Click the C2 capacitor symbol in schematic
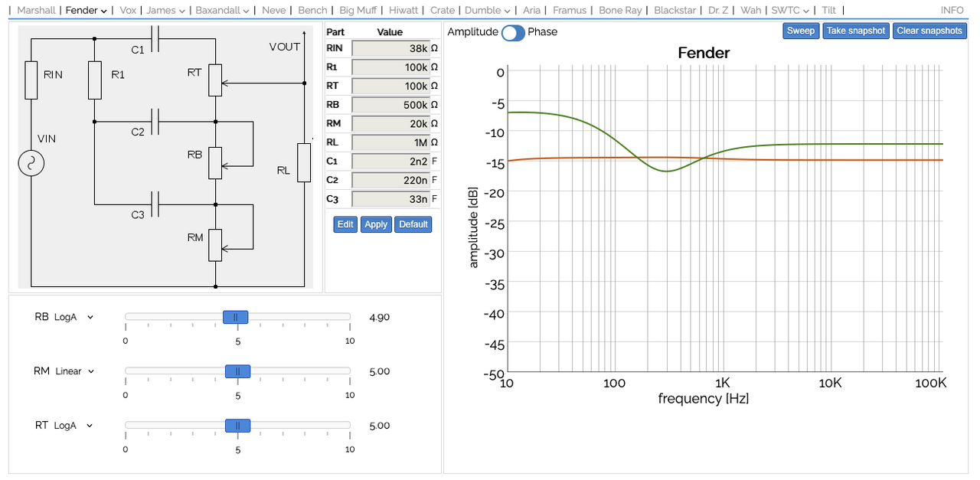Screen dimensions: 980x480 click(156, 121)
